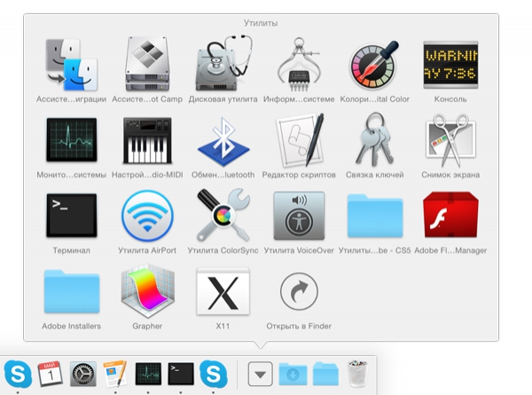Open the Adobe Installers folder
Viewport: 532px width, 395px height.
(x=72, y=291)
